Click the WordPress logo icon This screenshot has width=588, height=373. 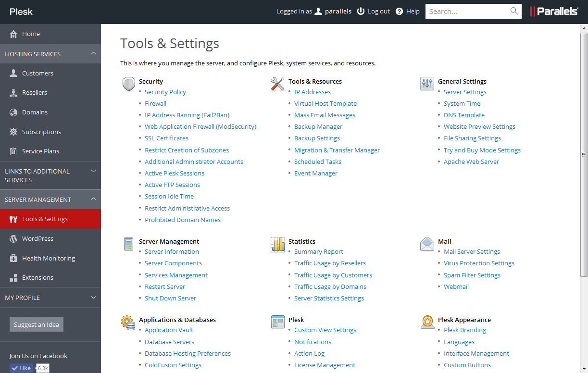(x=13, y=239)
